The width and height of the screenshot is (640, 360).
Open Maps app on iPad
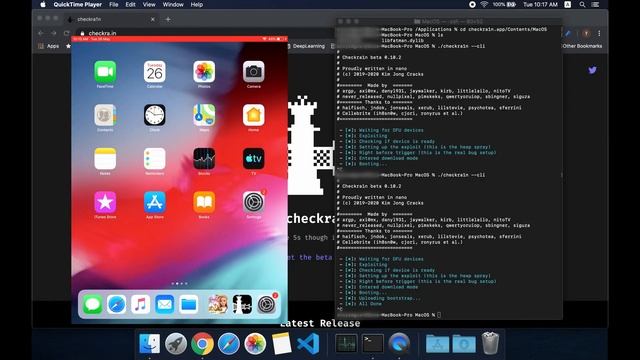pyautogui.click(x=204, y=115)
